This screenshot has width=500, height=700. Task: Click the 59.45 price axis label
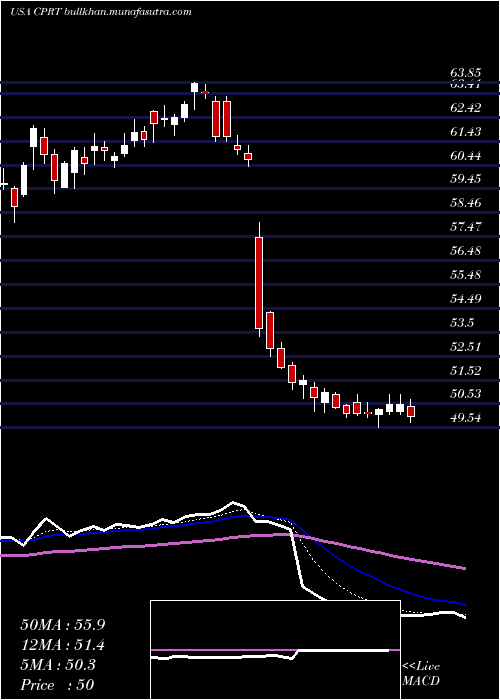pyautogui.click(x=465, y=179)
